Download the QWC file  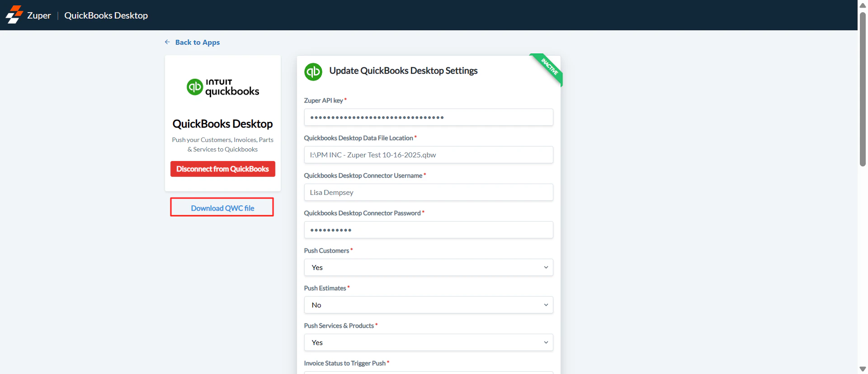tap(222, 208)
